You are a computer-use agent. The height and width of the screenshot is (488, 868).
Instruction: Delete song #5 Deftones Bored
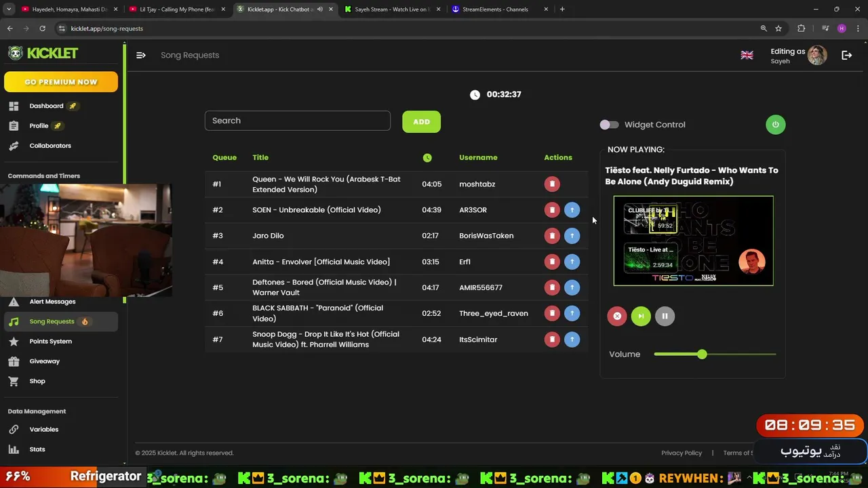click(552, 287)
